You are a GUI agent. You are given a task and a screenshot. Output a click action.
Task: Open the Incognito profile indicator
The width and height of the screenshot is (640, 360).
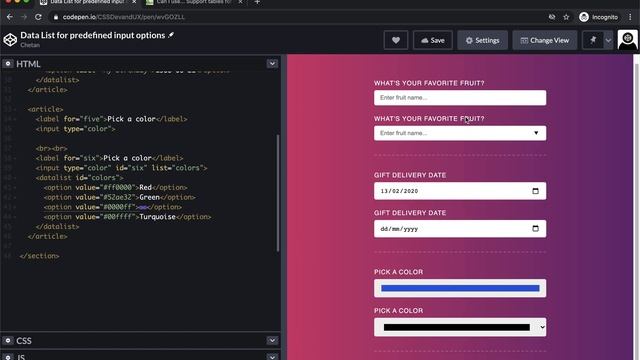599,17
